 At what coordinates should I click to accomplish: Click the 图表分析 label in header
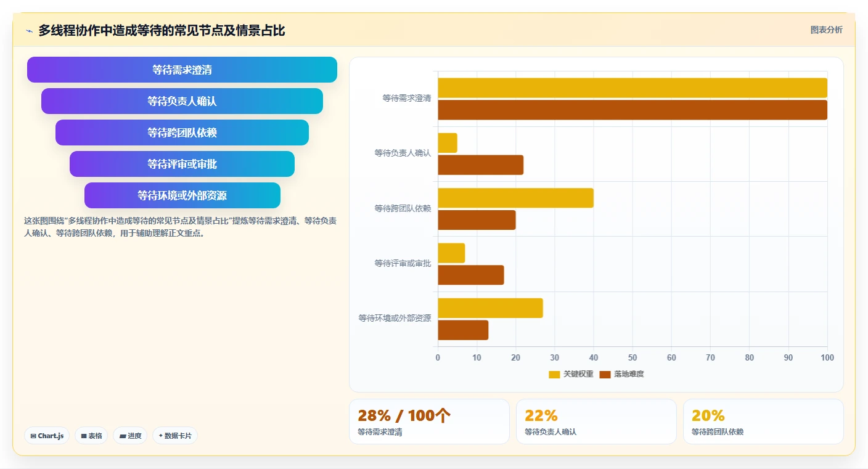pyautogui.click(x=826, y=30)
